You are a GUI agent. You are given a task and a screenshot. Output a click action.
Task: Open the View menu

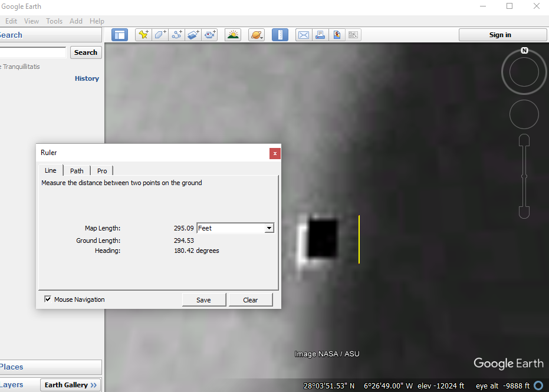click(31, 21)
